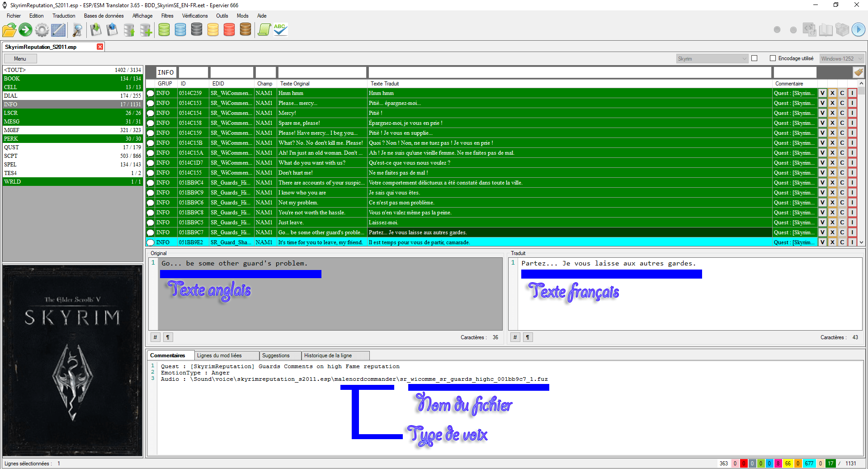868x469 pixels.
Task: Sort by the EDID column header
Action: [x=231, y=84]
